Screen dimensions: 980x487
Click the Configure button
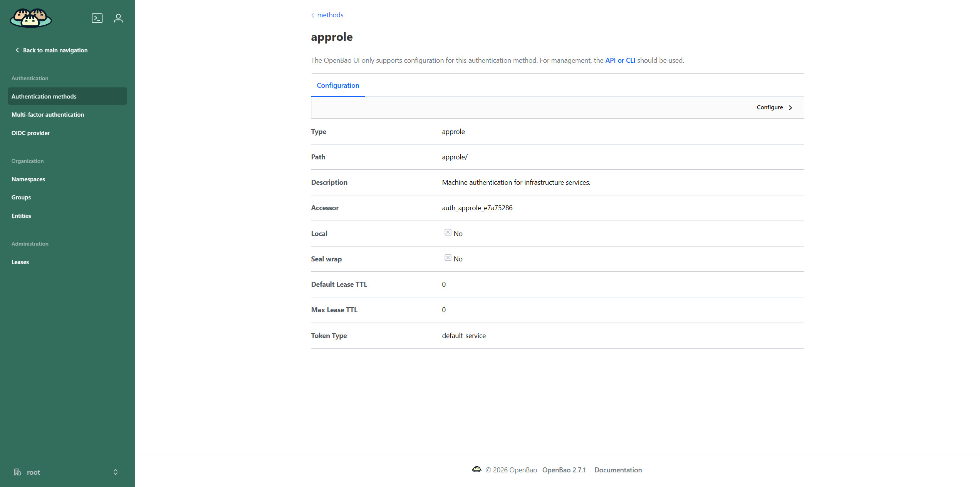(x=774, y=107)
